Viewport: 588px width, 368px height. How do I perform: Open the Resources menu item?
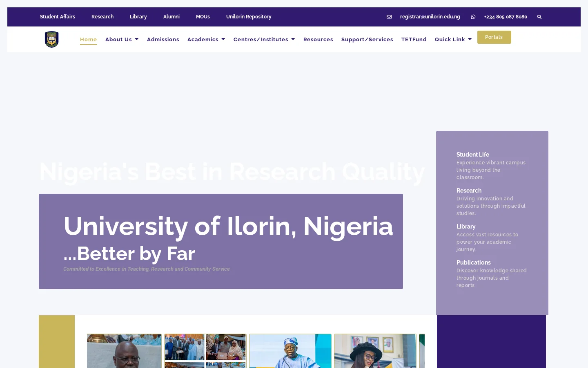(318, 40)
